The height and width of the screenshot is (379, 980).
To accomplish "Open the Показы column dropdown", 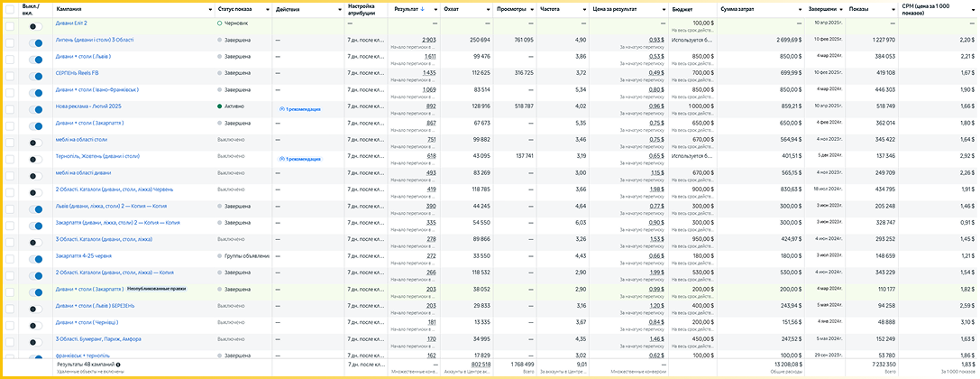I will point(893,9).
